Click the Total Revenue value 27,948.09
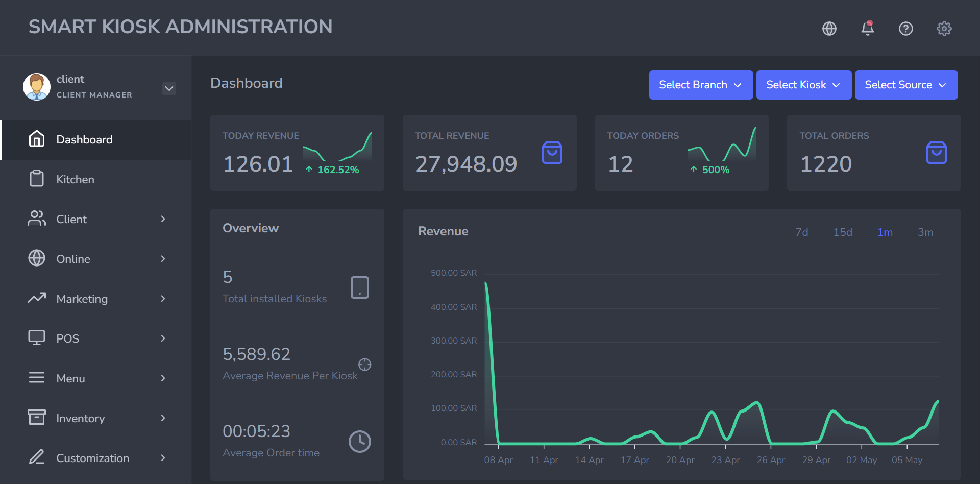Screen dimensions: 980x484 466,164
